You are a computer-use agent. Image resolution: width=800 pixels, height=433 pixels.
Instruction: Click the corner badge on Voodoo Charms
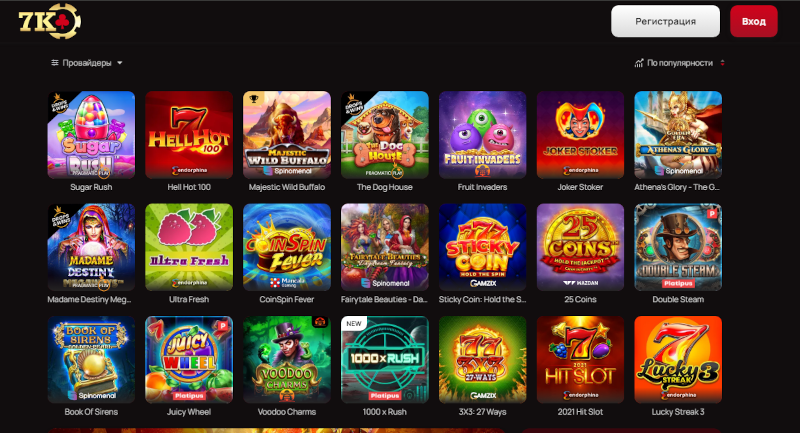[x=320, y=322]
